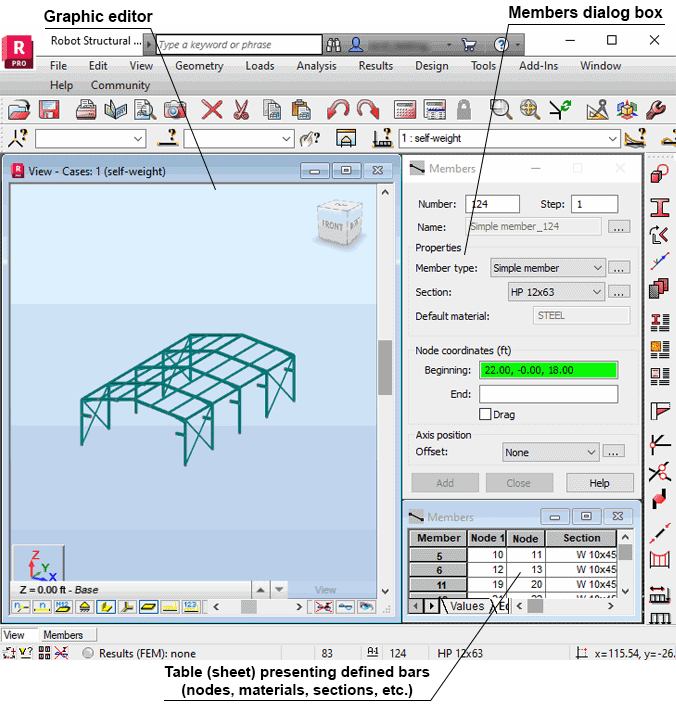Click the Zoom all pan magnifier icon

point(530,109)
